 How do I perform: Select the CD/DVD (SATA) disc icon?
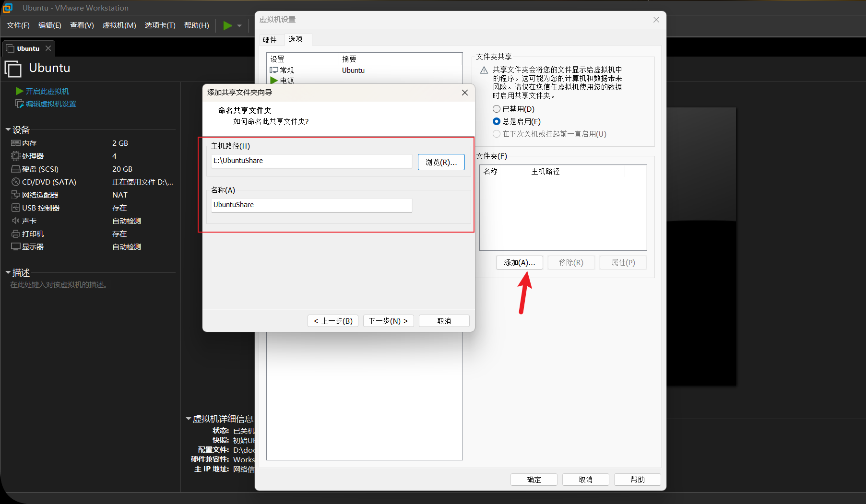coord(16,182)
